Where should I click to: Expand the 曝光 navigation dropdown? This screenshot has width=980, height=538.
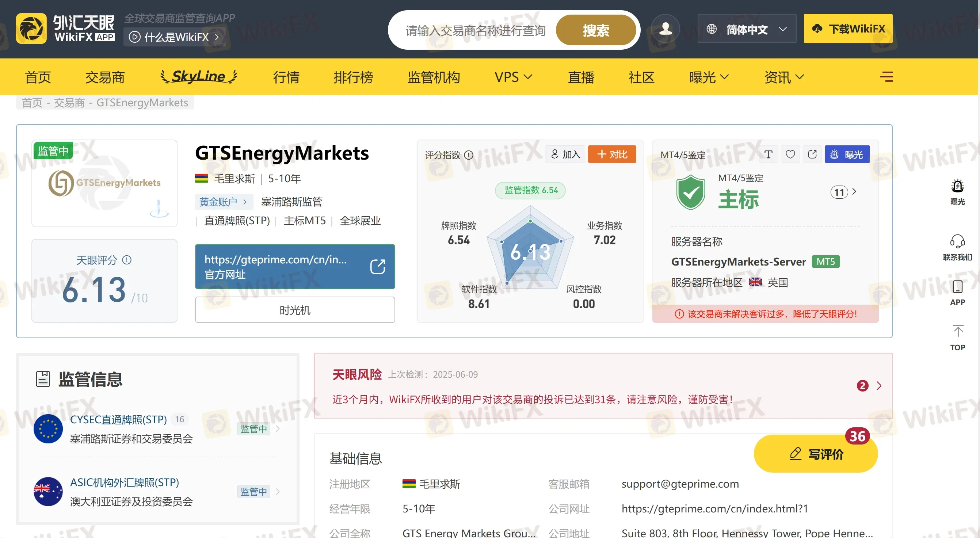click(x=708, y=77)
